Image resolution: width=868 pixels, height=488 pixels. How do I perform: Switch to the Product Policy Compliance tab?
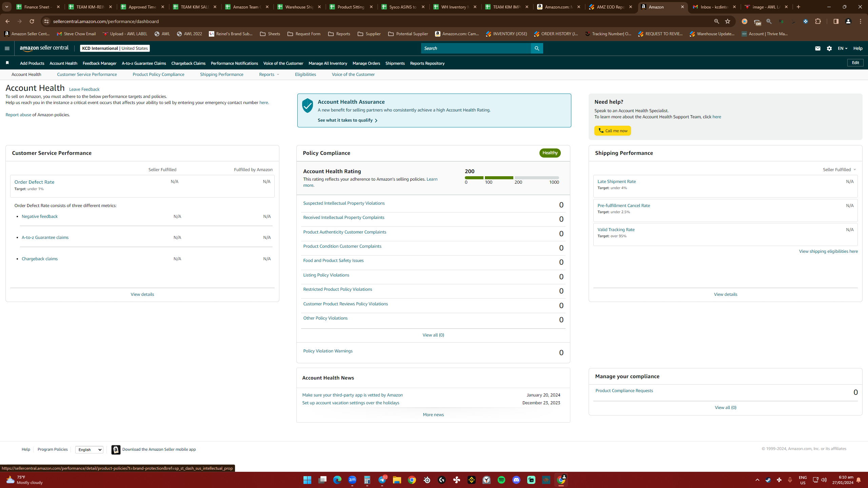click(x=158, y=75)
